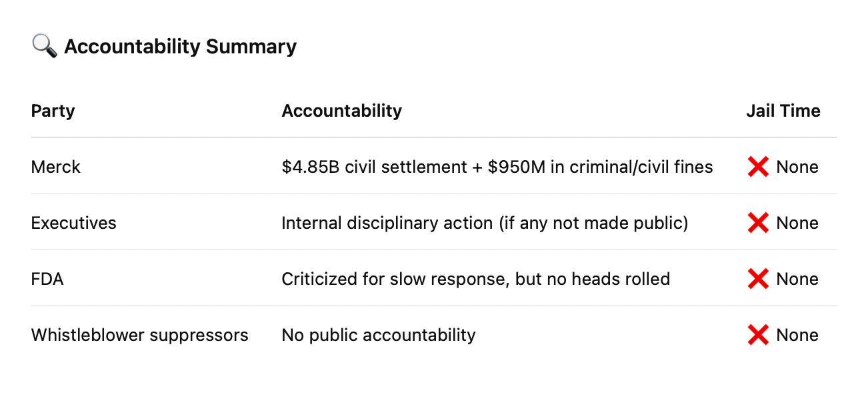The width and height of the screenshot is (868, 395).
Task: Click the None text in FDA row
Action: click(797, 279)
